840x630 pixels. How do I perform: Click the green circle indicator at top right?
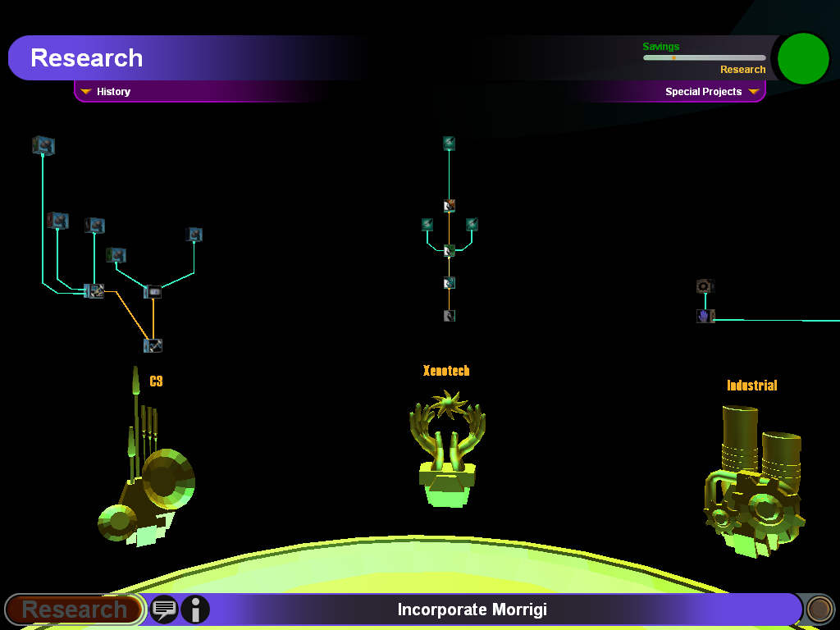tap(803, 58)
